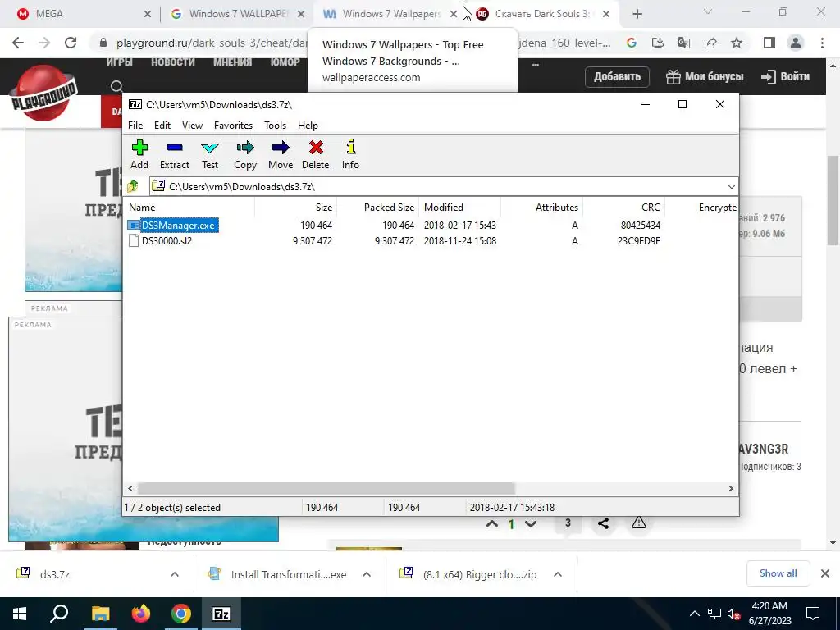Open the Help menu in 7-Zip
The height and width of the screenshot is (630, 840).
click(308, 126)
